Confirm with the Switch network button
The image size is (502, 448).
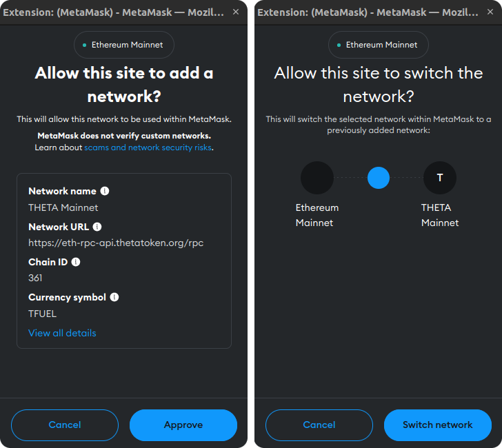point(438,425)
